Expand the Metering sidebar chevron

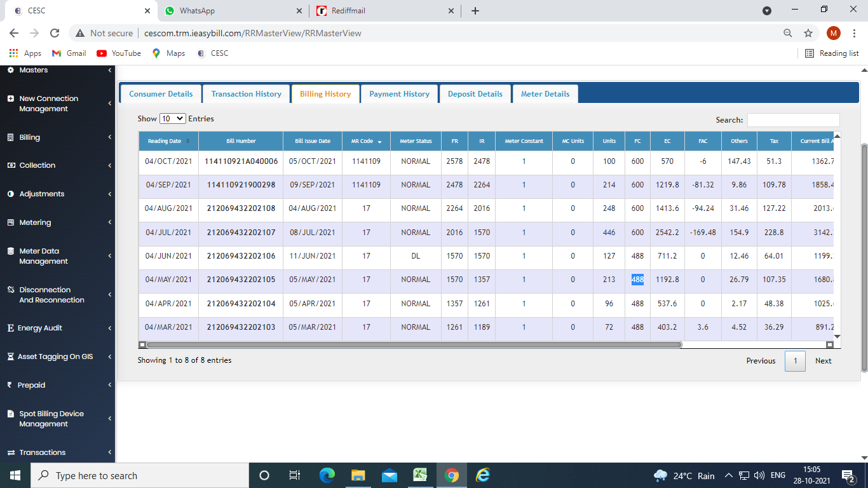pos(109,222)
